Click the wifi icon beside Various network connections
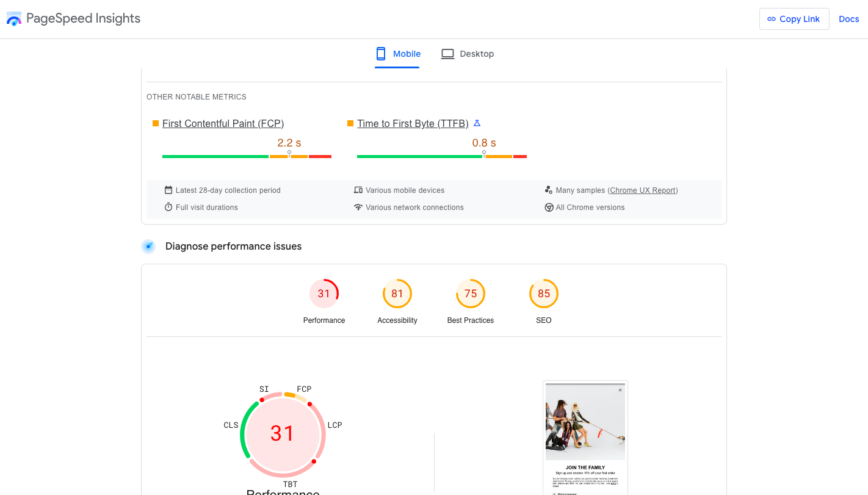The image size is (868, 495). [x=358, y=208]
